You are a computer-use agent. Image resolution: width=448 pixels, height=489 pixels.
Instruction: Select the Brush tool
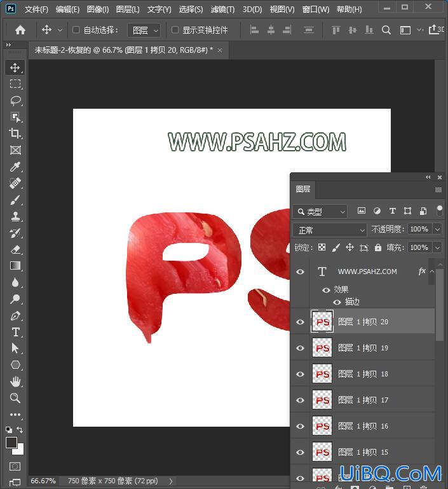coord(15,200)
